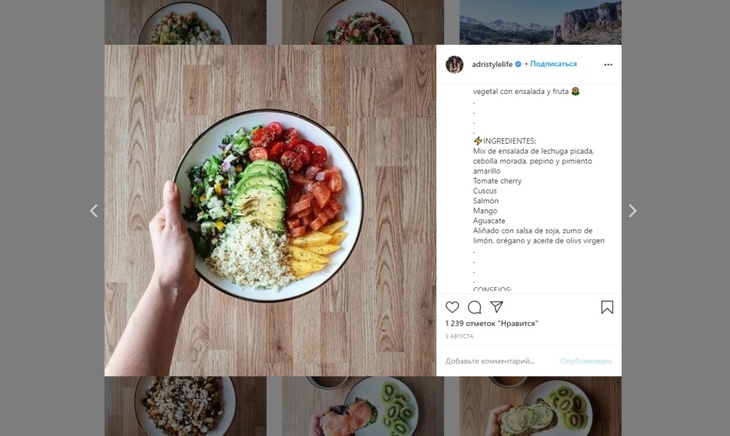The image size is (730, 436).
Task: Open comments via speech bubble icon
Action: [x=474, y=307]
